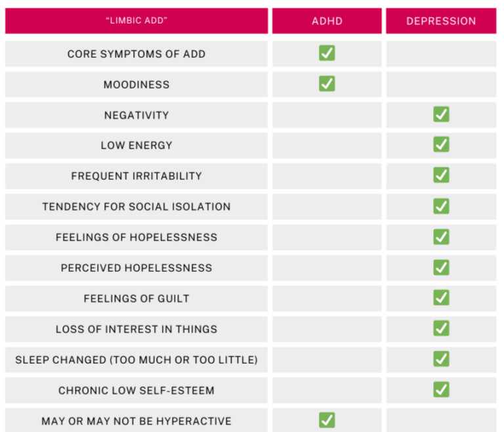Click the empty ADHD cell in the Negativity row
Screen dimensions: 504x432
point(327,115)
